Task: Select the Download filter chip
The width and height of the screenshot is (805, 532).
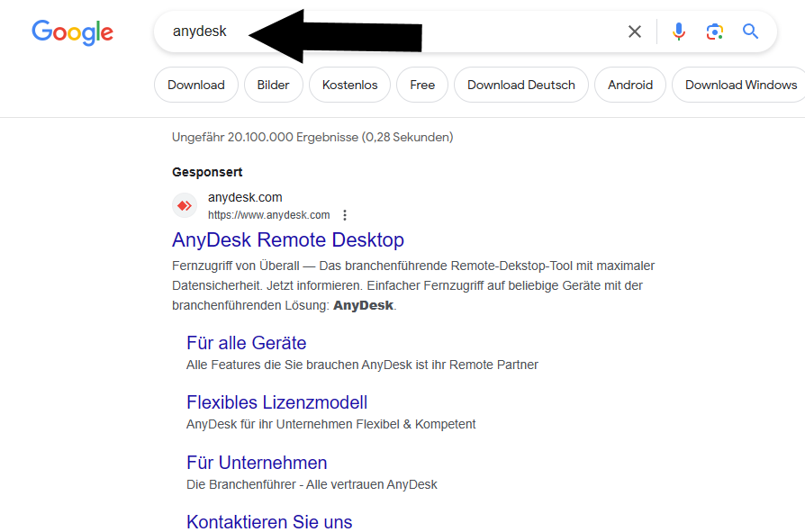Action: click(x=196, y=85)
